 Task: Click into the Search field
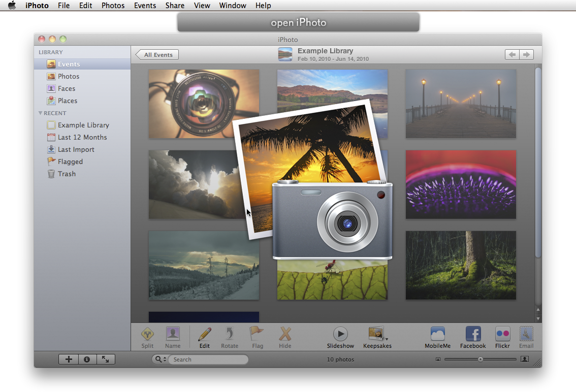[x=208, y=360]
